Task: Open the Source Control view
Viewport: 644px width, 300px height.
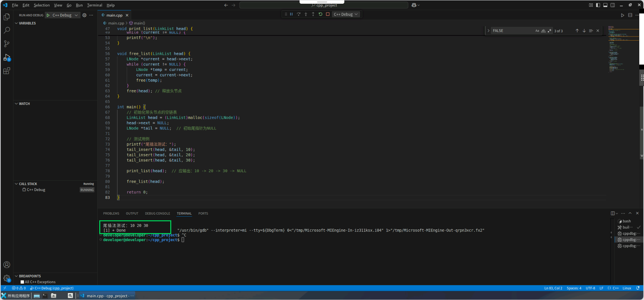Action: click(x=7, y=44)
